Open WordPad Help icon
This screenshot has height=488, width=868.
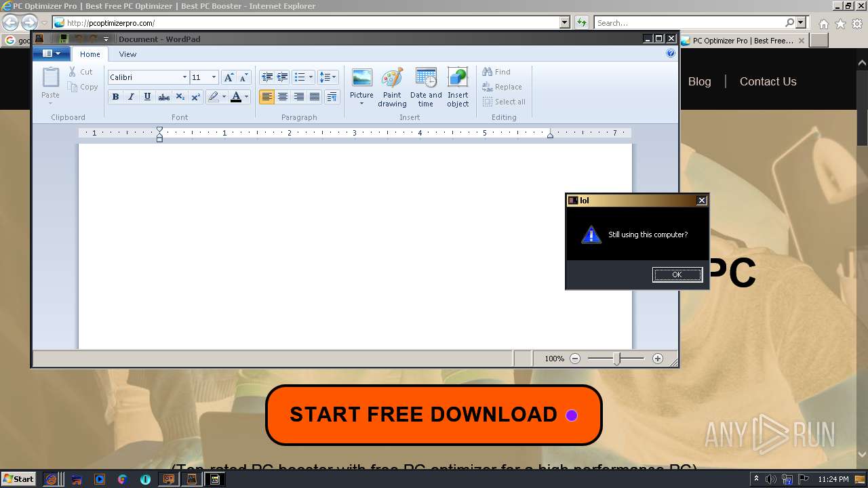pyautogui.click(x=671, y=54)
